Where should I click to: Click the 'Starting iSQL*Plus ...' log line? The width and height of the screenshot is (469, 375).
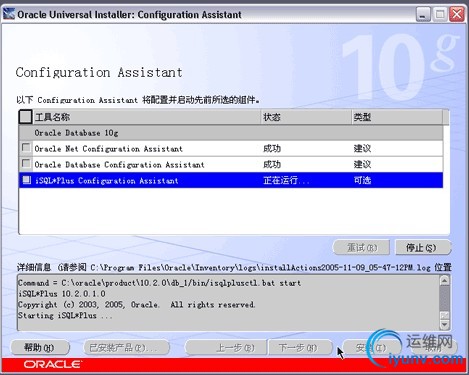(x=65, y=315)
